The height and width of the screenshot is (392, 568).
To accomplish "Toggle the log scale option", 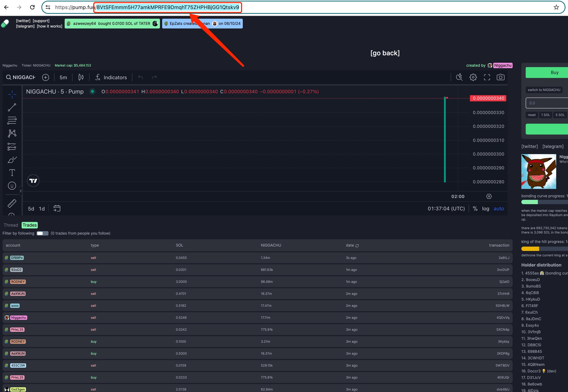I will 485,209.
